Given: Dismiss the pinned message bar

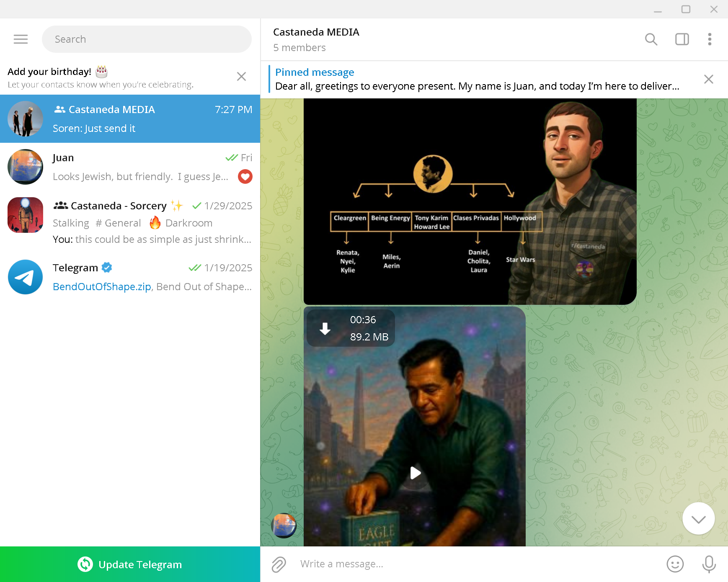Looking at the screenshot, I should coord(708,79).
